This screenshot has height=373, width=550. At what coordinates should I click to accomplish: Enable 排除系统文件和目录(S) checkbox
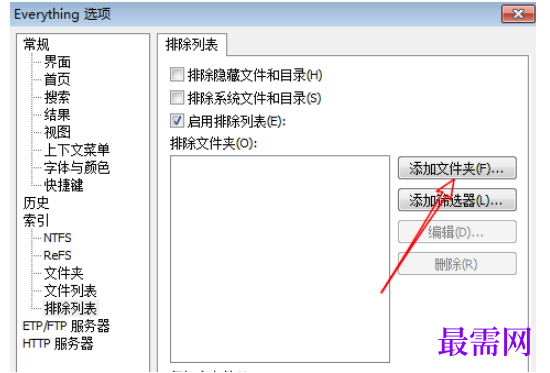click(x=177, y=98)
